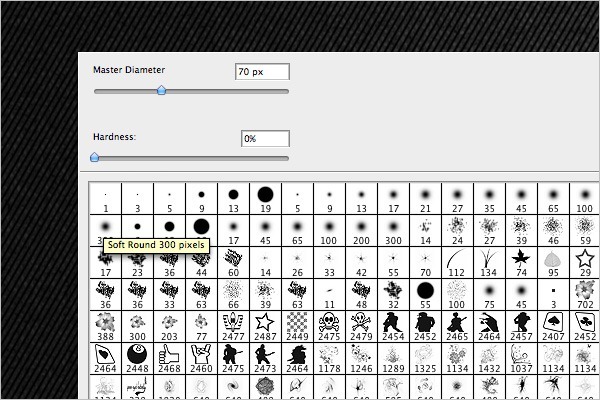Select the hard round 19 brush

[x=265, y=199]
